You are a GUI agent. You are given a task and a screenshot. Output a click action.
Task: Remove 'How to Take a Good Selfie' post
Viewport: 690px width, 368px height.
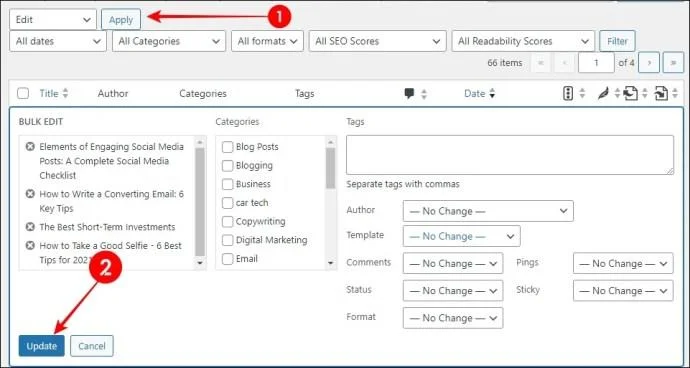(x=30, y=246)
